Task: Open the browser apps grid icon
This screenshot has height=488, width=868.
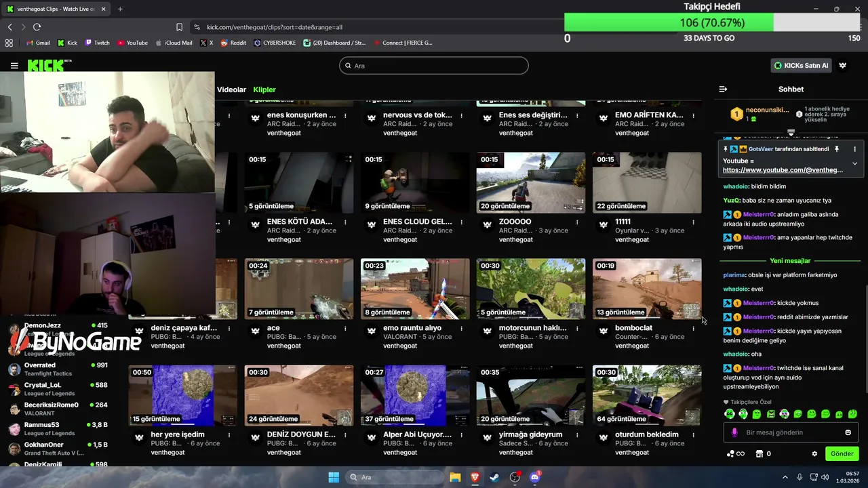Action: (9, 43)
